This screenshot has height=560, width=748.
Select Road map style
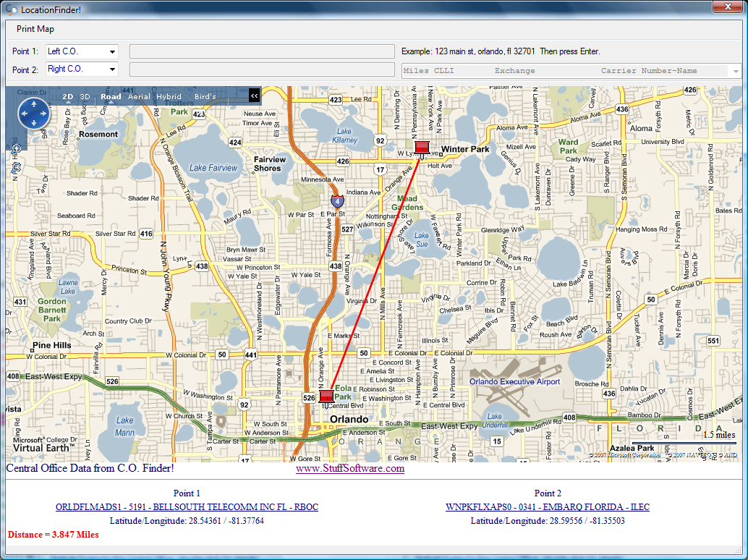click(111, 97)
